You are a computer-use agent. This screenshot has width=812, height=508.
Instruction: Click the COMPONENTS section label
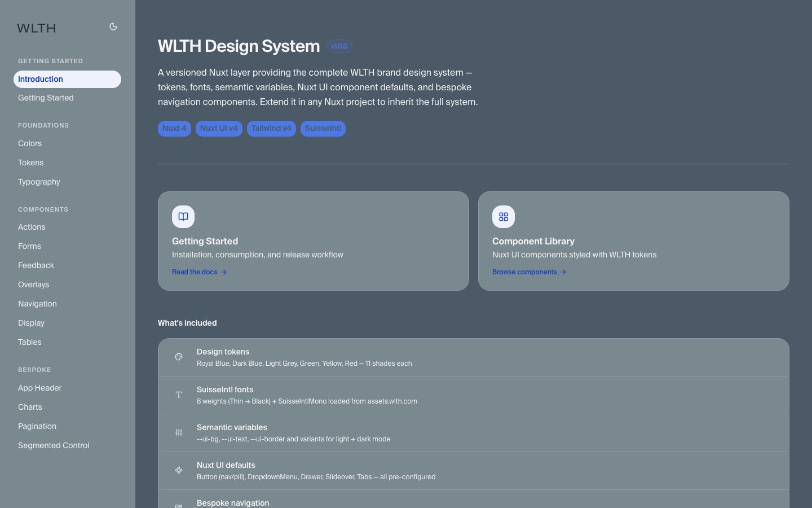[43, 209]
